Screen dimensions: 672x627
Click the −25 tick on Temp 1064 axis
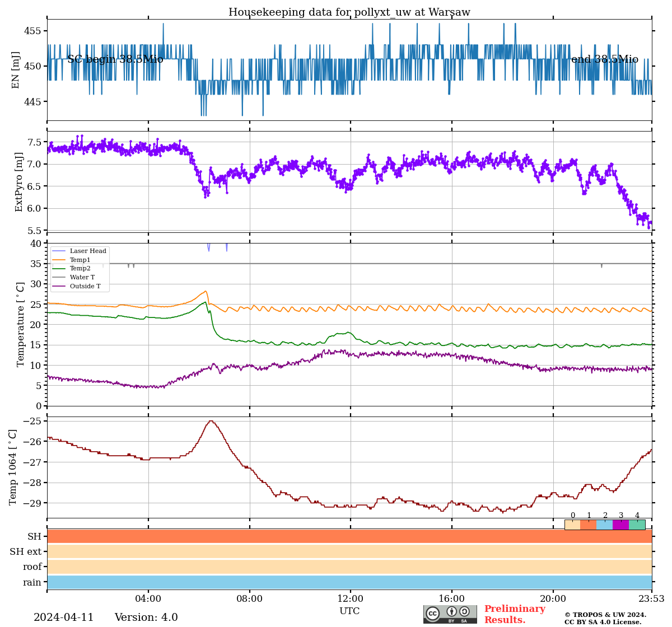[x=32, y=421]
